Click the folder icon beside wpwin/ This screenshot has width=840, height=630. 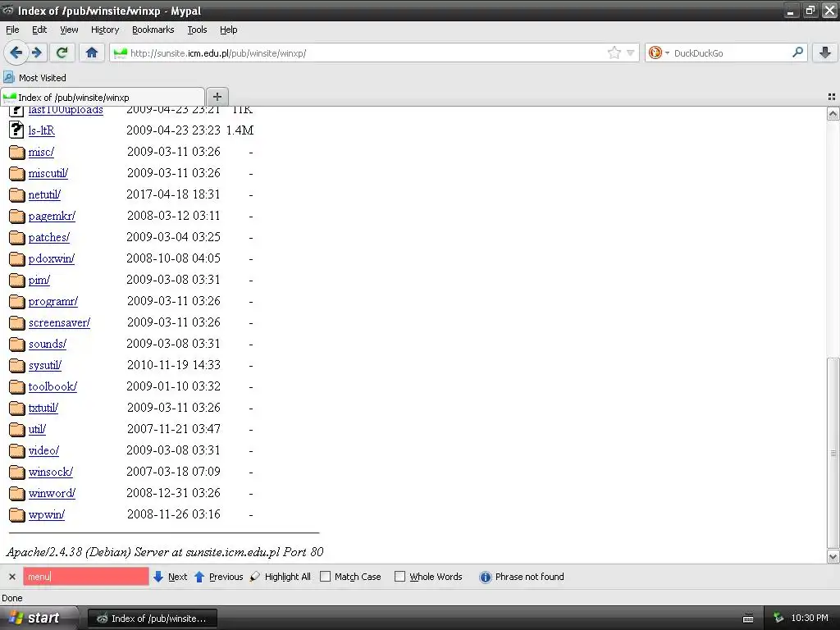[x=16, y=515]
